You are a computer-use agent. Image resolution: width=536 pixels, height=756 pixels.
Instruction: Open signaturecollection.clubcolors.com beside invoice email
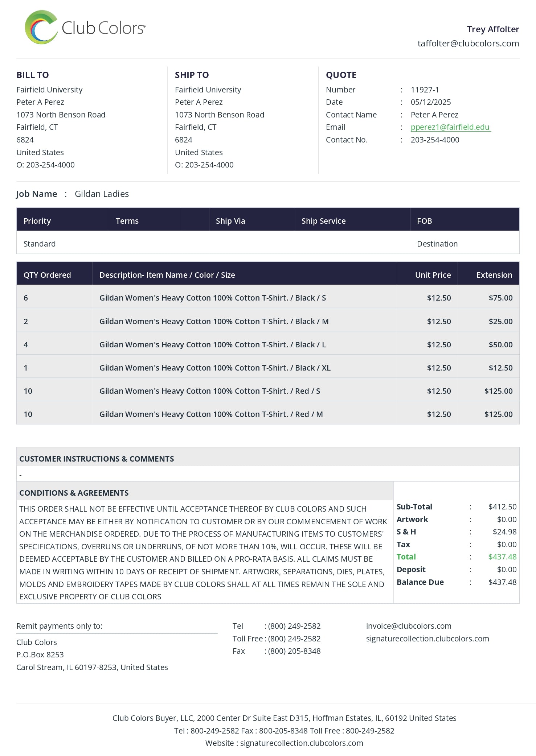pyautogui.click(x=427, y=639)
